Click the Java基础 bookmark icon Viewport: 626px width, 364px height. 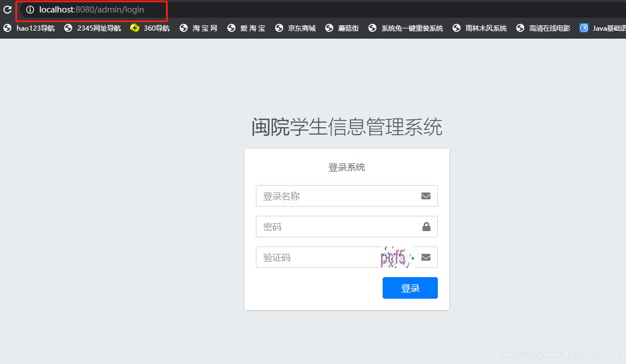tap(583, 28)
